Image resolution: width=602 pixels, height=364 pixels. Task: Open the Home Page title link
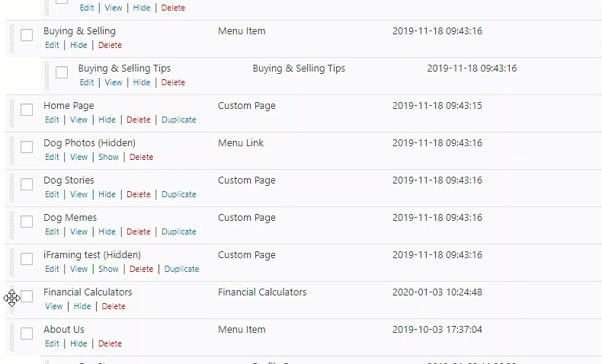(x=69, y=106)
